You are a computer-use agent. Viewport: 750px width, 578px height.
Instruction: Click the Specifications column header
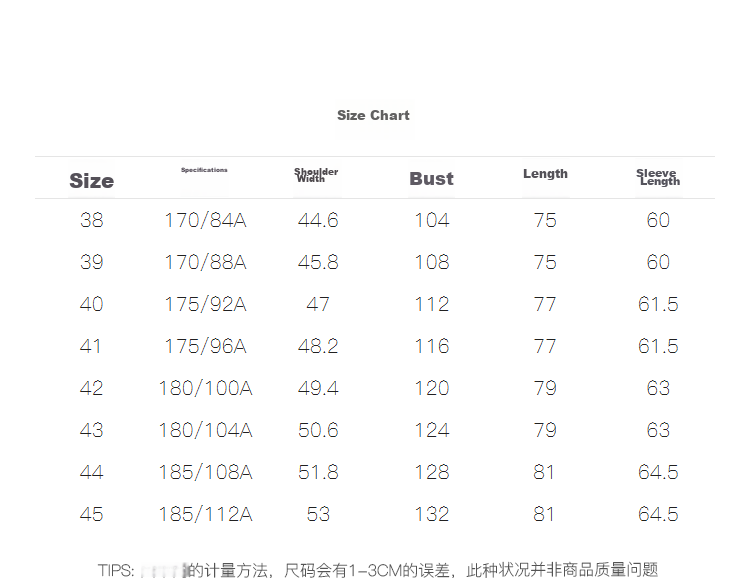click(x=204, y=170)
